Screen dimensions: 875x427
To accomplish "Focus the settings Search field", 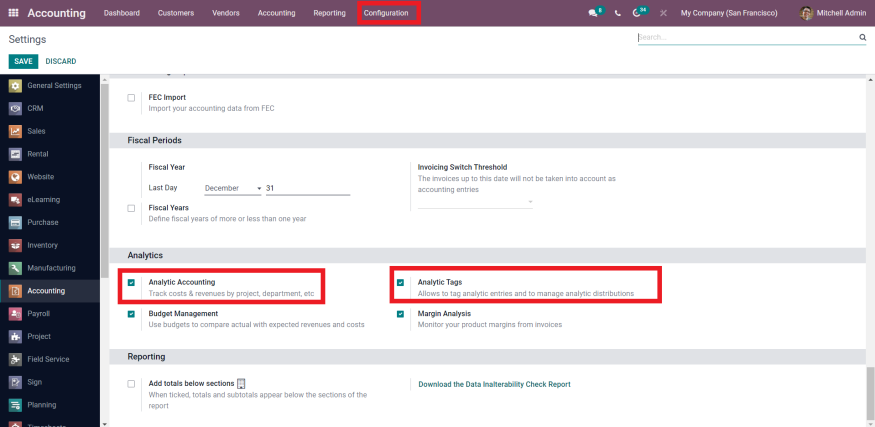I will pyautogui.click(x=748, y=37).
